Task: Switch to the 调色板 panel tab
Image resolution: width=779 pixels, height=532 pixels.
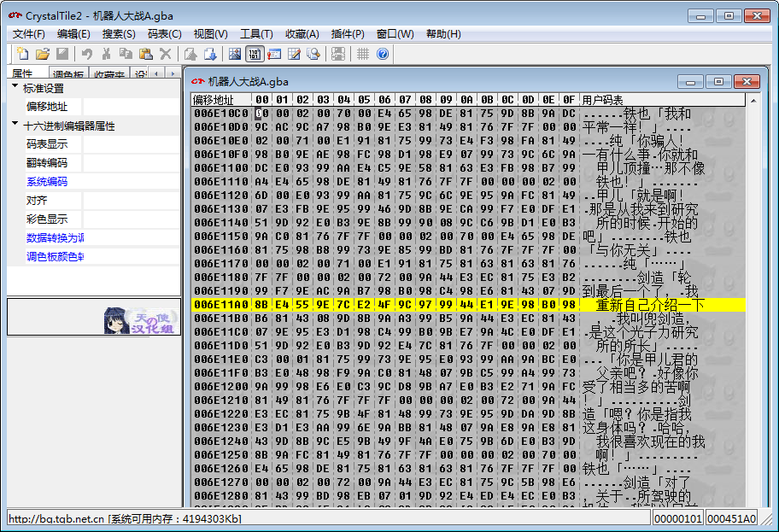Action: pos(68,73)
